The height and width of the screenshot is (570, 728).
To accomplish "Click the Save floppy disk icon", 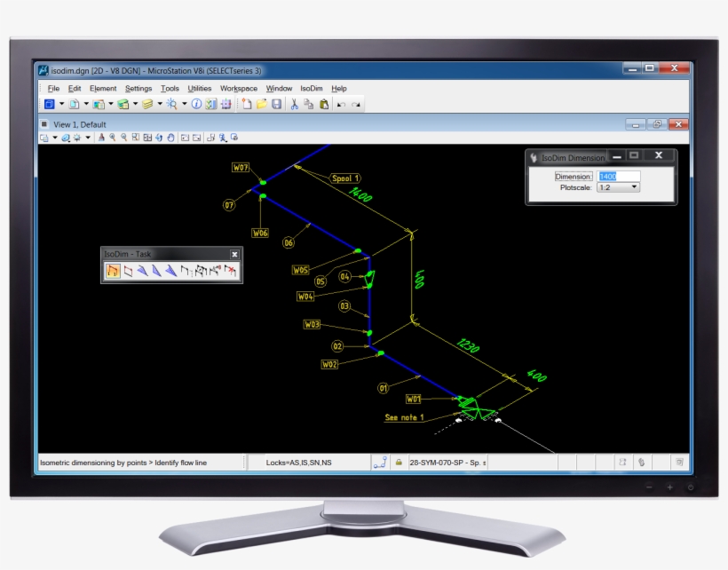I will 276,104.
